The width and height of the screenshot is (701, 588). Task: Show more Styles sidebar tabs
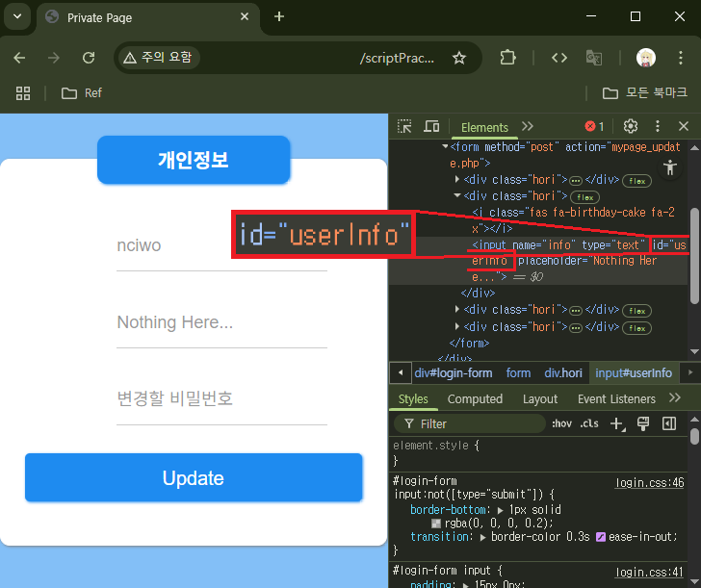[675, 398]
